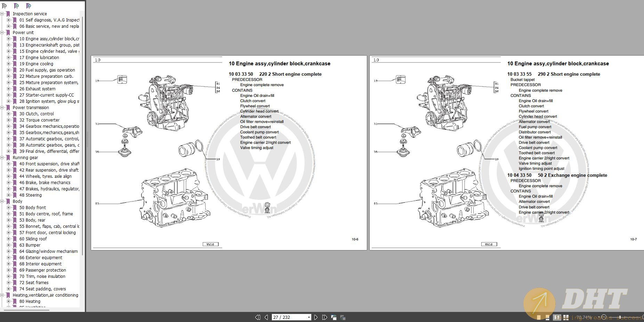
Task: Switch to continuous scrolling page view
Action: coord(547,317)
